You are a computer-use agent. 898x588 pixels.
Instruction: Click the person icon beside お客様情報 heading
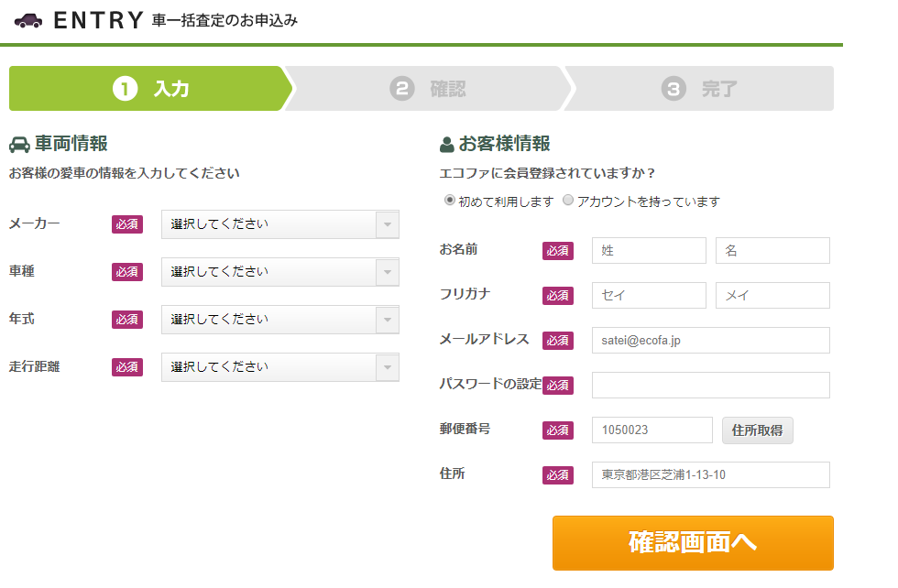[446, 143]
